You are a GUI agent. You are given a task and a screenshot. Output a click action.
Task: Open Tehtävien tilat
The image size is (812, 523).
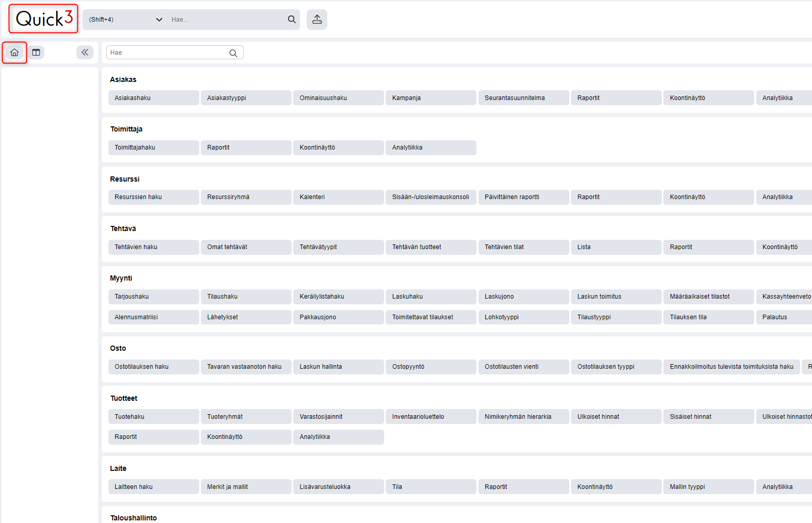click(x=524, y=247)
